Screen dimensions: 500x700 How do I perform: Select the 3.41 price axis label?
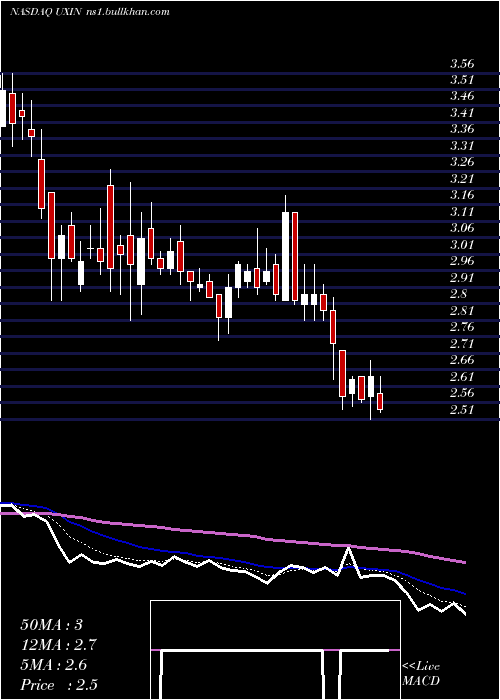coord(462,113)
